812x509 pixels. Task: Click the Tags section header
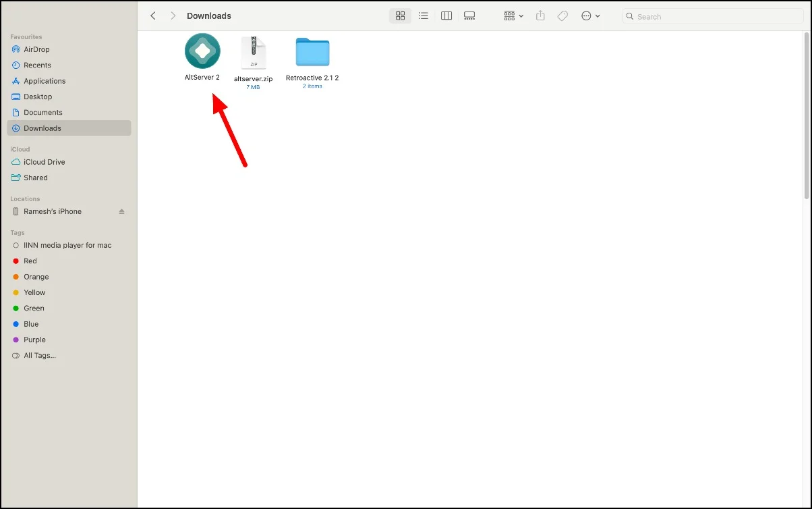[x=17, y=233]
